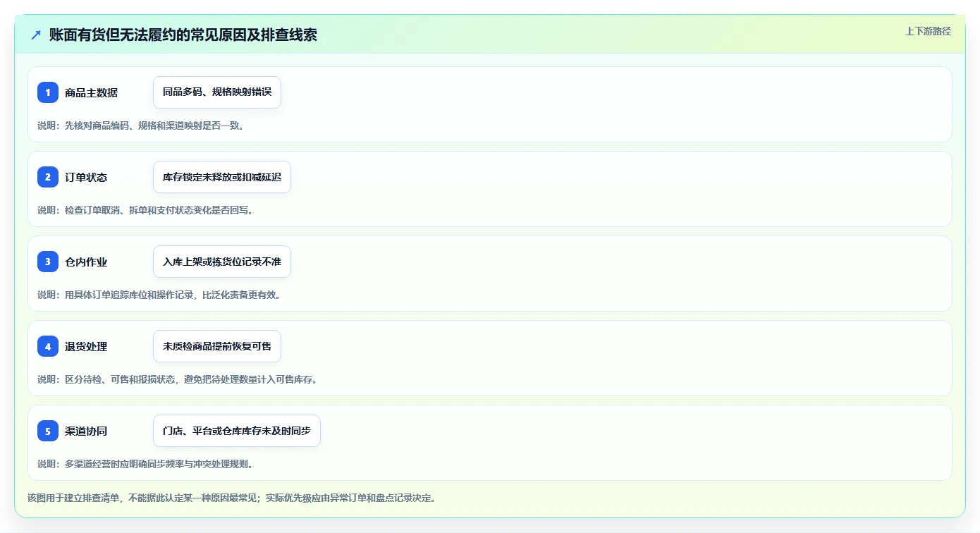This screenshot has height=533, width=980.
Task: Click the 库存锁定未释放或扣减延迟 chip
Action: [x=222, y=177]
